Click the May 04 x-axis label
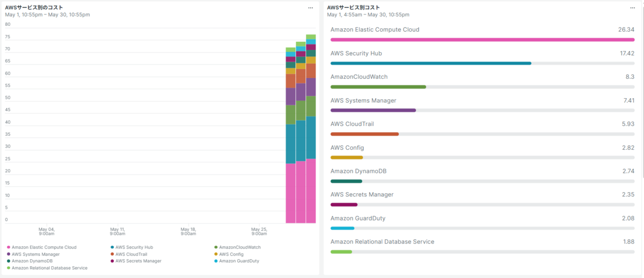644x278 pixels. pos(47,231)
